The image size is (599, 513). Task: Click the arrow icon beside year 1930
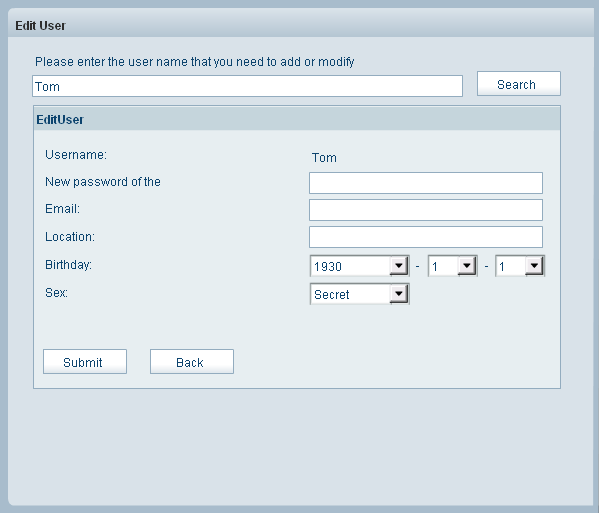[x=399, y=265]
